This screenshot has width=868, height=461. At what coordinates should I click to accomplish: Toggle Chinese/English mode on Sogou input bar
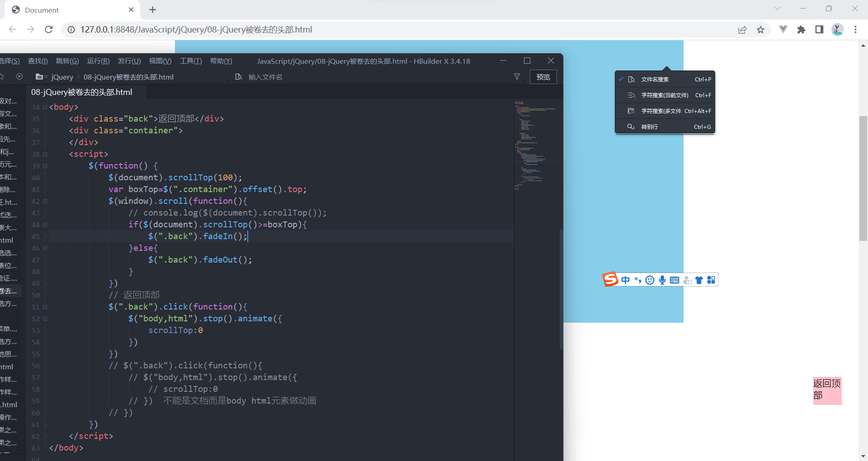[626, 280]
